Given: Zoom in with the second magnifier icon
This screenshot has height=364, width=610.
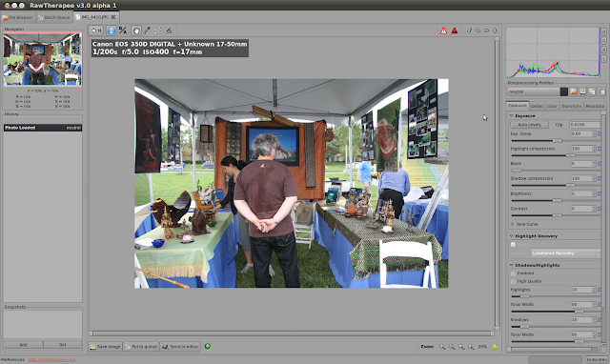Looking at the screenshot, I should click(x=452, y=347).
